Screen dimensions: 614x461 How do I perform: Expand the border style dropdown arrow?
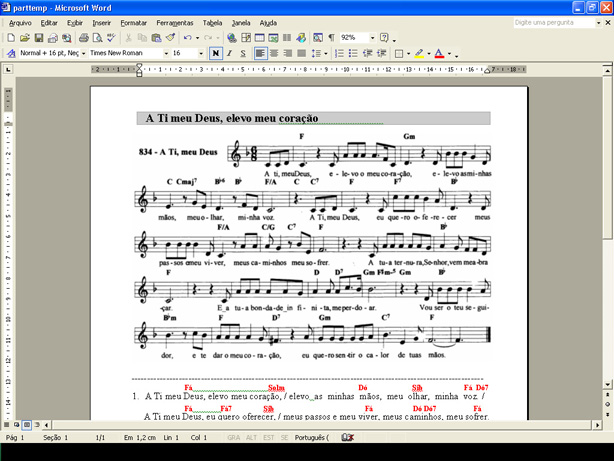point(408,53)
